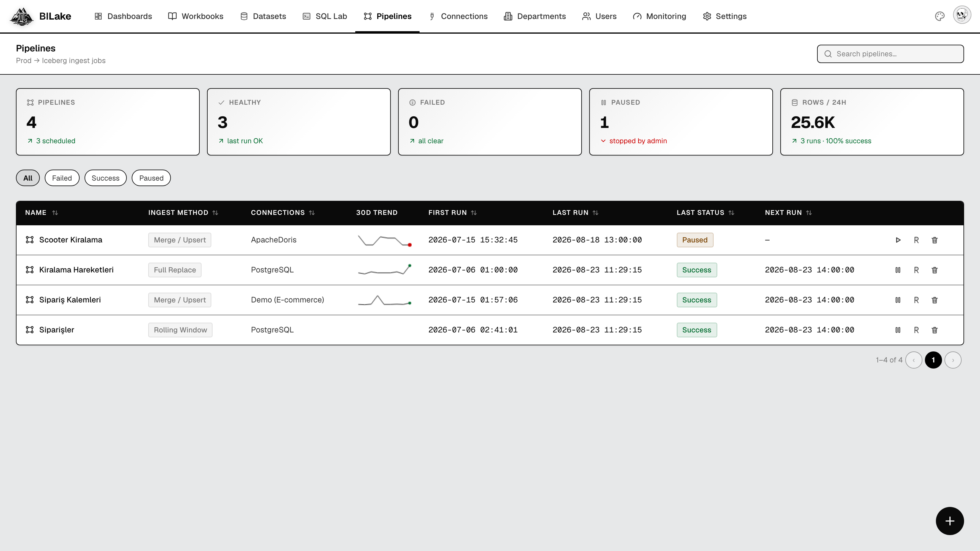This screenshot has width=980, height=551.
Task: Switch to the Monitoring tab
Action: pyautogui.click(x=659, y=16)
